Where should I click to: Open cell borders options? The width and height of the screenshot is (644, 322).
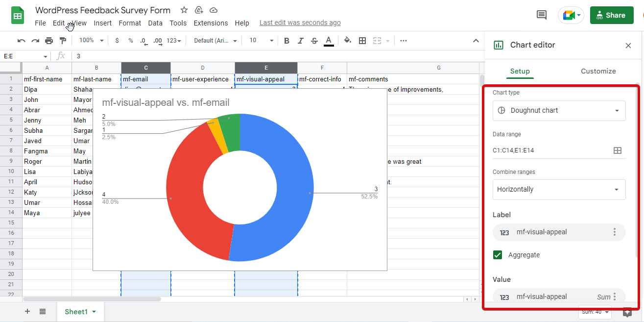click(x=362, y=41)
